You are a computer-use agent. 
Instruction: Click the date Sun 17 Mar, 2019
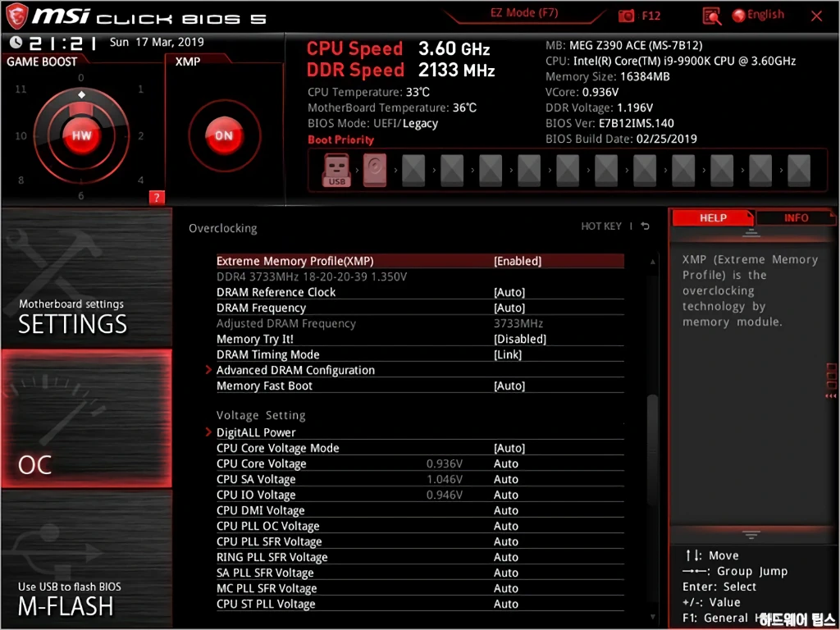157,42
